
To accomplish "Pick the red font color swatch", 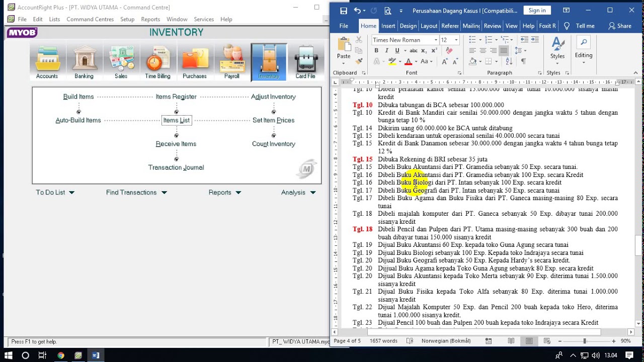I will pos(409,61).
